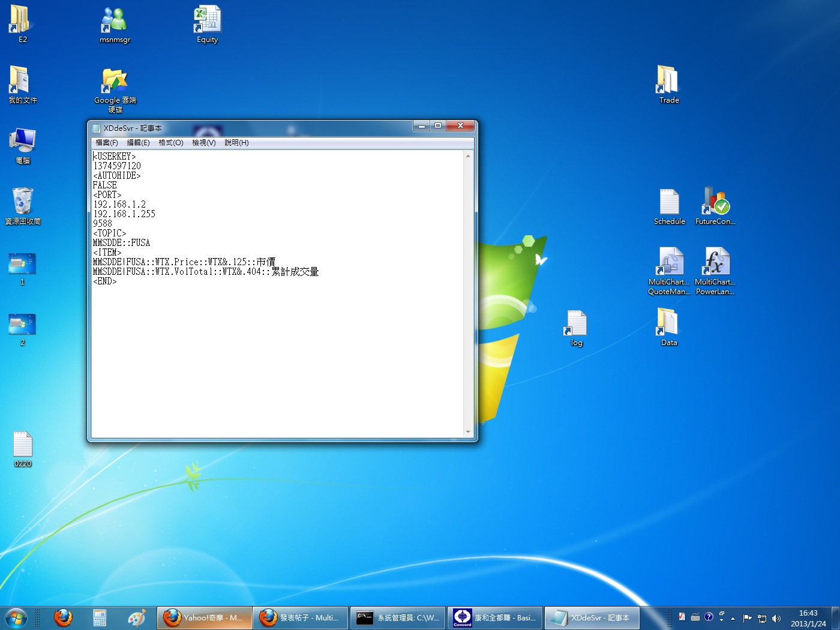
Task: Maximize the XDeSvr Notepad window
Action: [x=438, y=126]
